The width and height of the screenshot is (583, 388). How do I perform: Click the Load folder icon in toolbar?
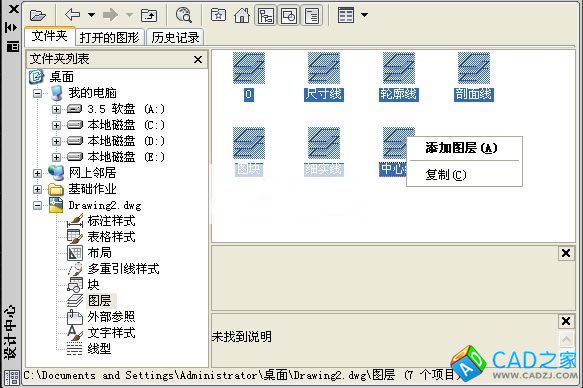coord(38,15)
